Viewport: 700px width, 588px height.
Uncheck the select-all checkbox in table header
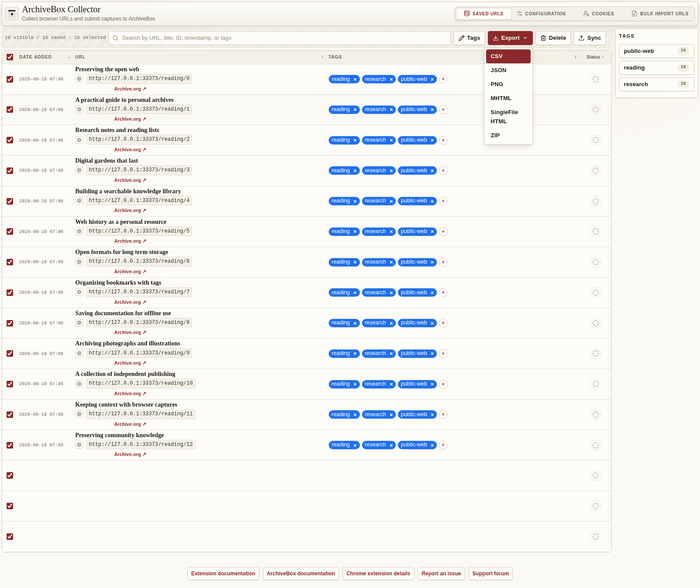click(x=10, y=57)
